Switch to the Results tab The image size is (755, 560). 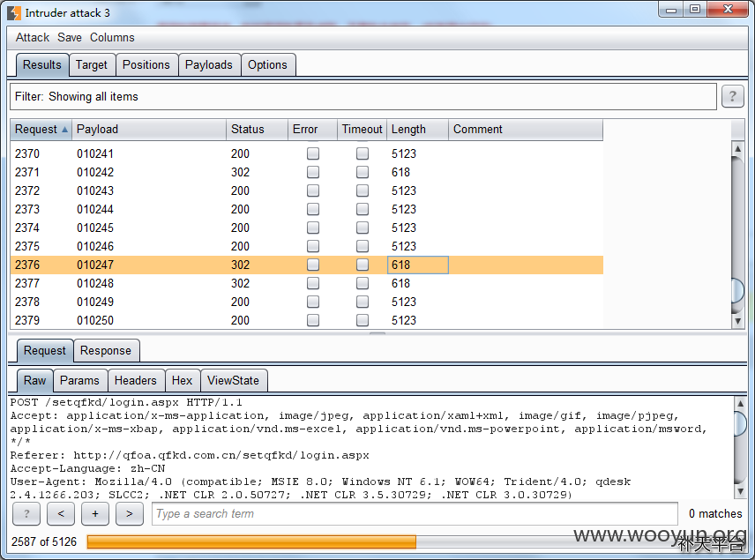pyautogui.click(x=42, y=65)
